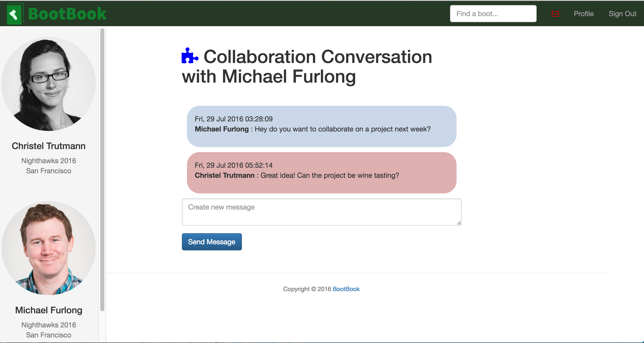Click the Create new message text area
The image size is (644, 343).
[x=321, y=212]
